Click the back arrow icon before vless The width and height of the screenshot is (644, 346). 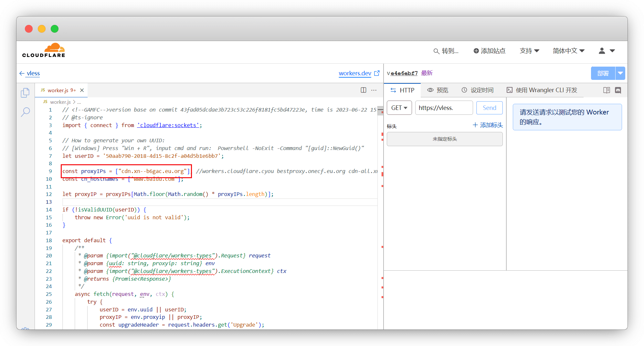(x=22, y=73)
